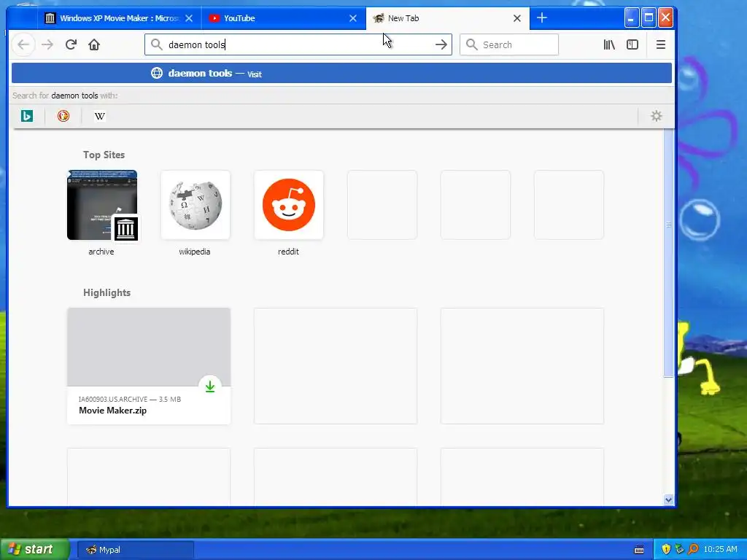Click the green download icon on Movie Maker.zip
Viewport: 747px width, 560px height.
(210, 386)
